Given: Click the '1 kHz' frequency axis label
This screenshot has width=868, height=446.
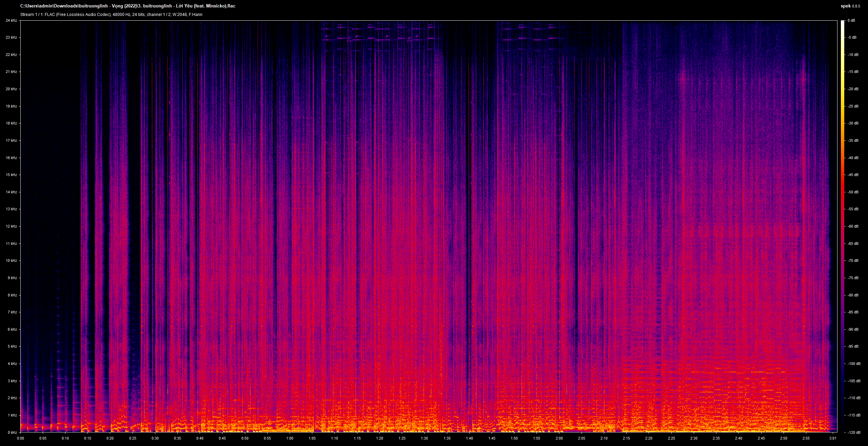Looking at the screenshot, I should [x=12, y=415].
